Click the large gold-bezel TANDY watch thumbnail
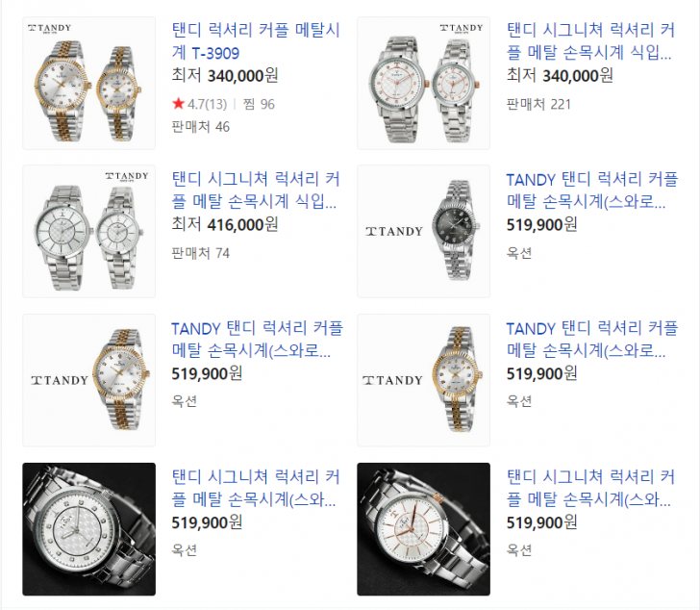Screen dimensions: 700x610 pos(88,380)
